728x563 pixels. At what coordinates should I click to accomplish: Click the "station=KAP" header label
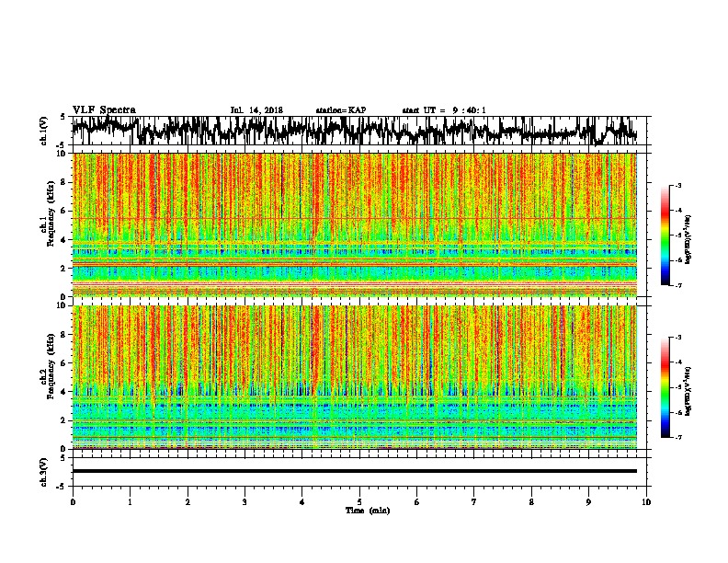point(341,110)
